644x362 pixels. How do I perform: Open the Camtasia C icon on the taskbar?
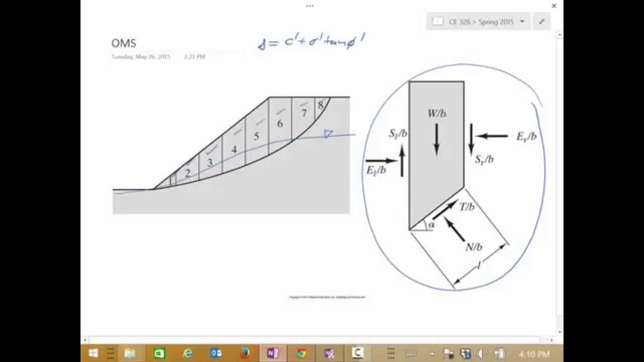click(x=358, y=353)
